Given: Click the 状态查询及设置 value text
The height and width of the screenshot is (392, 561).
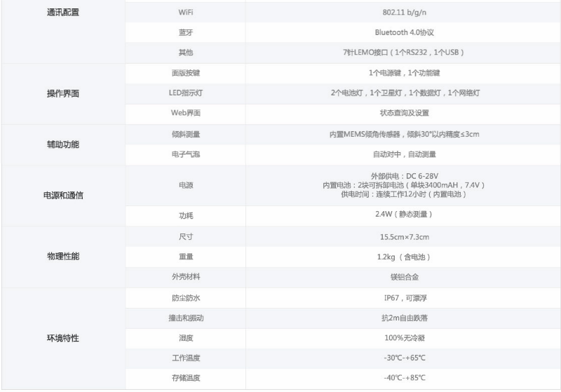Looking at the screenshot, I should pos(404,114).
